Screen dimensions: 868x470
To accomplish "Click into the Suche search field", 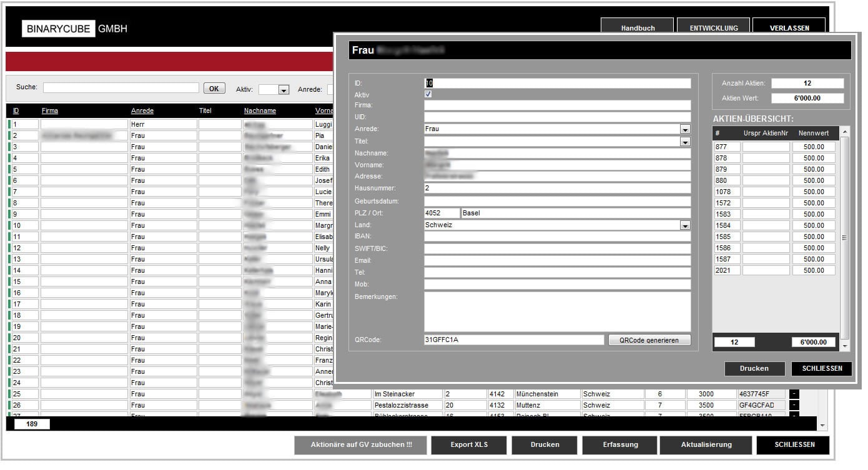I will tap(121, 88).
